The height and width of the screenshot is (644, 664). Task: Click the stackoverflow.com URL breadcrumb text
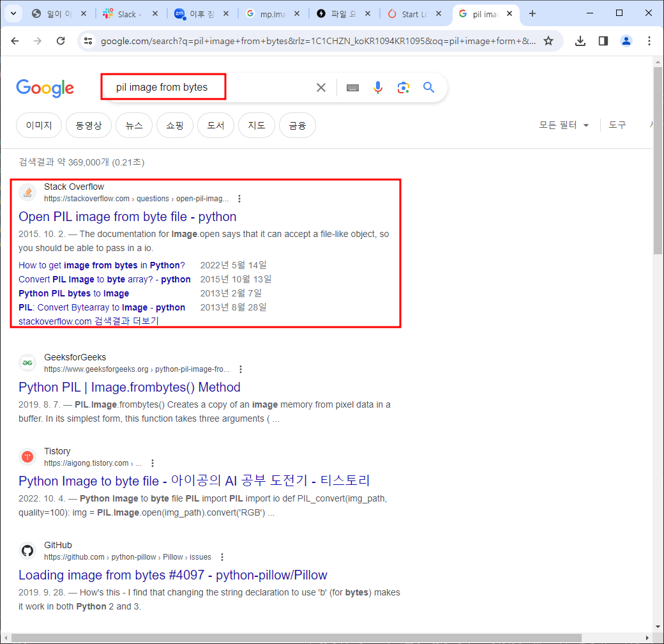pyautogui.click(x=136, y=199)
